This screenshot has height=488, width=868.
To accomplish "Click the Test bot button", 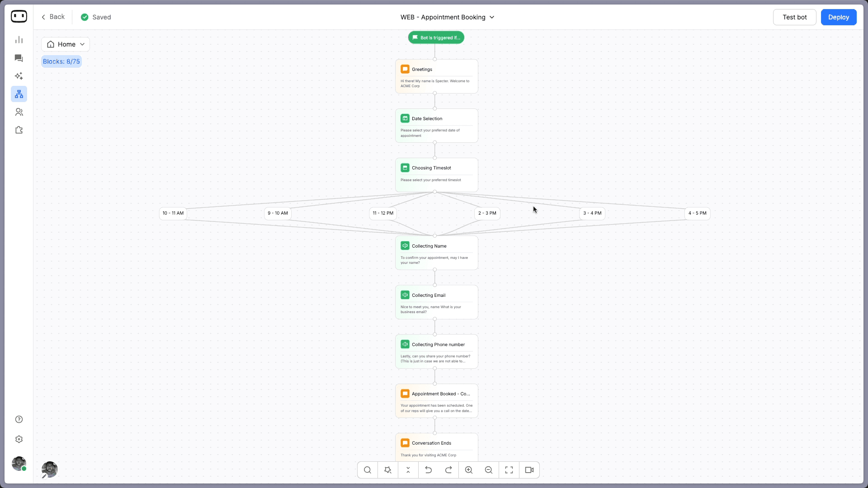I will (794, 17).
